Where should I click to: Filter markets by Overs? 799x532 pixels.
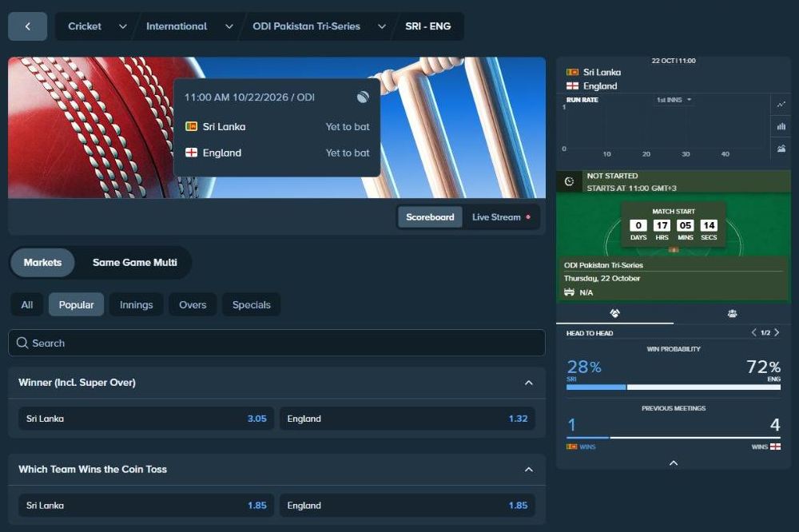(193, 304)
